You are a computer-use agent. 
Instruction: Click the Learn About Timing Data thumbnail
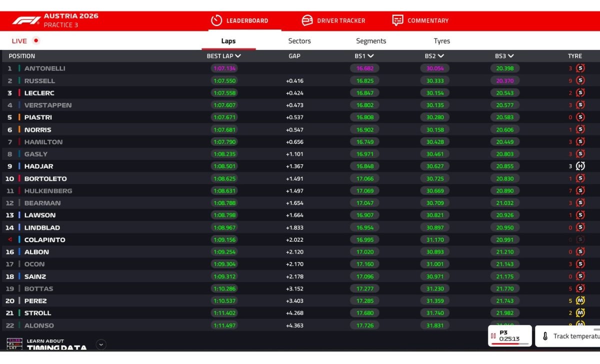(14, 344)
